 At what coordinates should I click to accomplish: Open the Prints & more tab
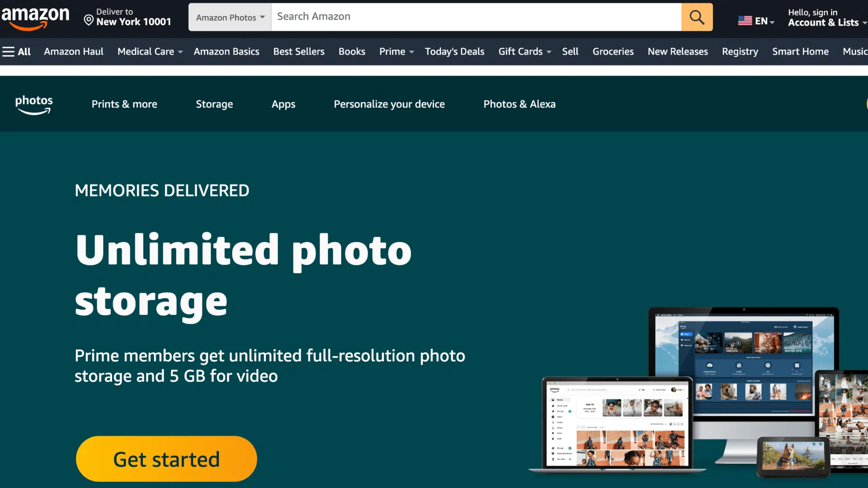[124, 104]
